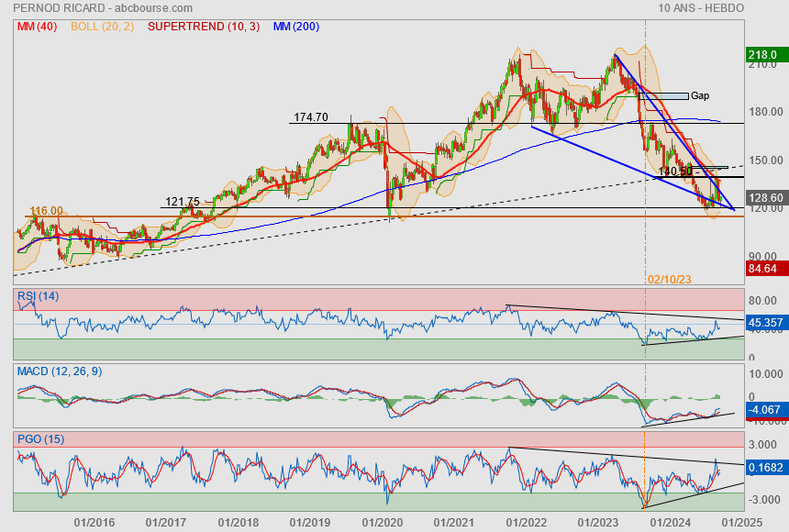This screenshot has height=532, width=789.
Task: Click the 'Gap' annotation label
Action: click(700, 95)
